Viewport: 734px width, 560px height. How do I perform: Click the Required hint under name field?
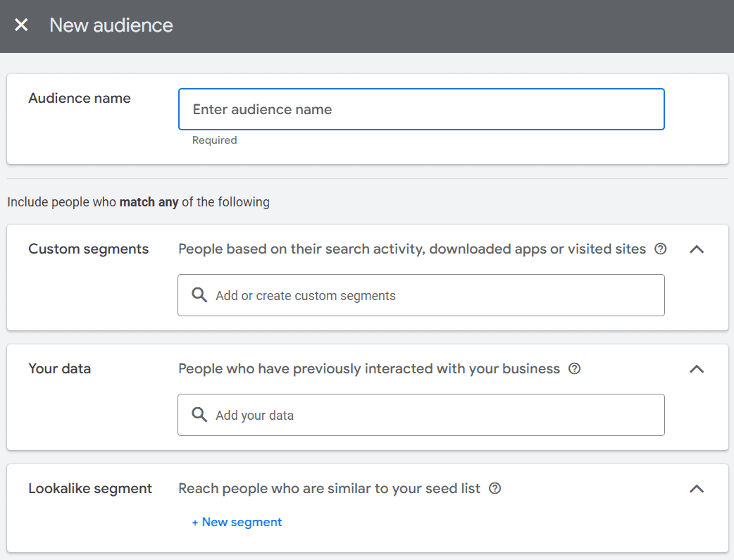215,140
